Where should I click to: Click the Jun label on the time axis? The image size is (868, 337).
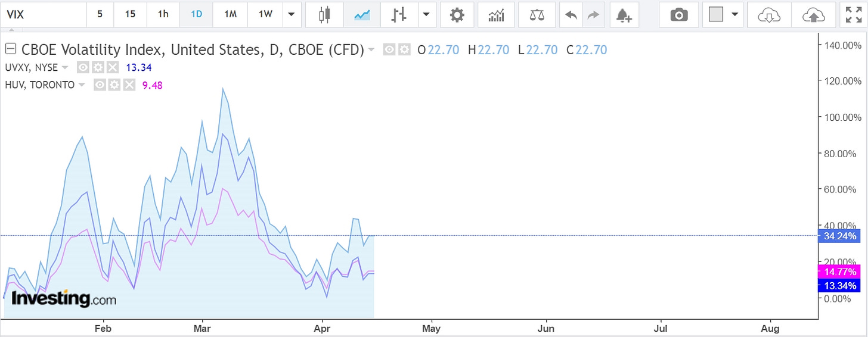pyautogui.click(x=546, y=328)
